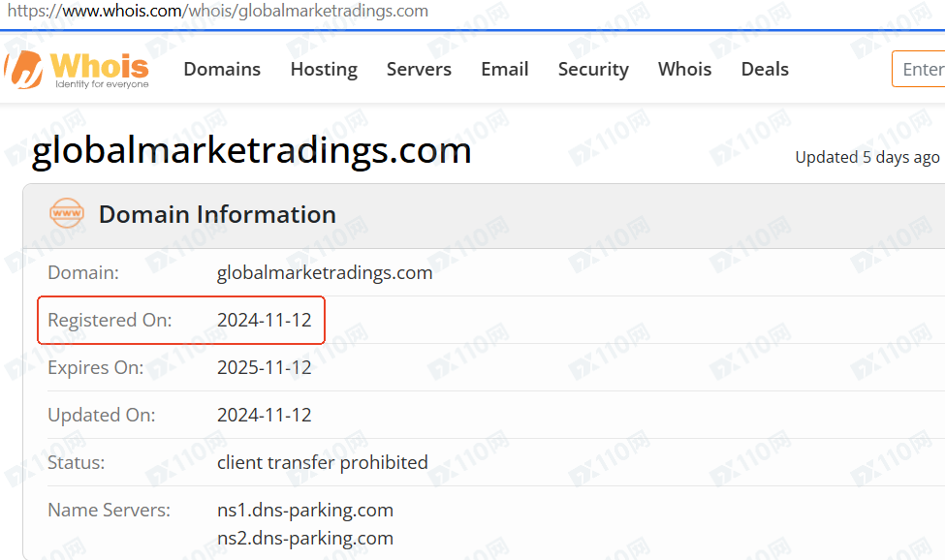Select the Servers menu item
Image resolution: width=945 pixels, height=560 pixels.
click(x=419, y=70)
